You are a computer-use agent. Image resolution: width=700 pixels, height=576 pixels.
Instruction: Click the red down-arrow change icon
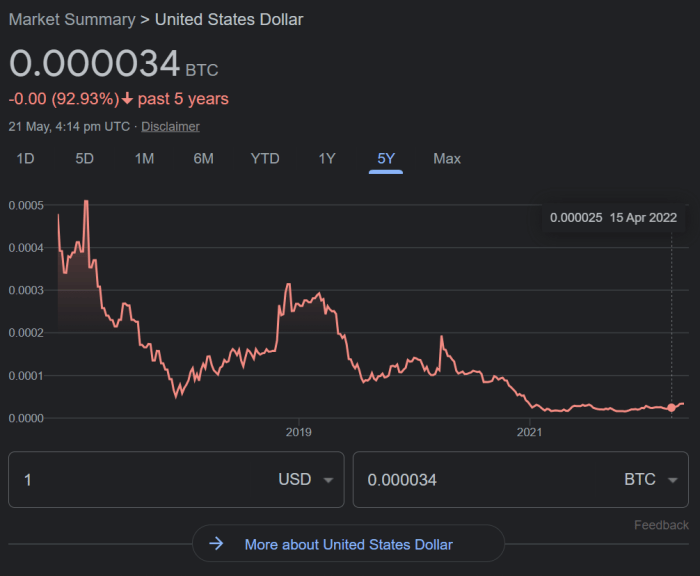tap(127, 98)
